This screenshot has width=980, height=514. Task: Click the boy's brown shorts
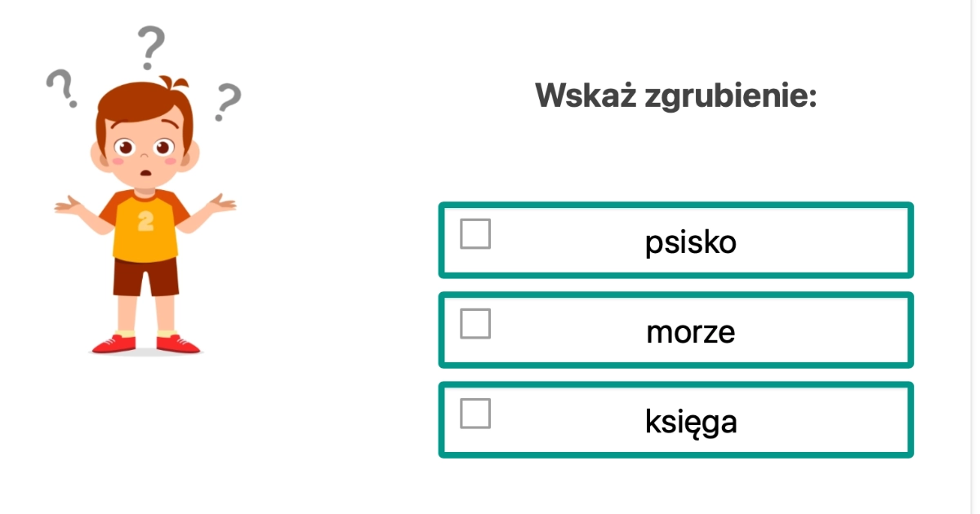[x=145, y=276]
